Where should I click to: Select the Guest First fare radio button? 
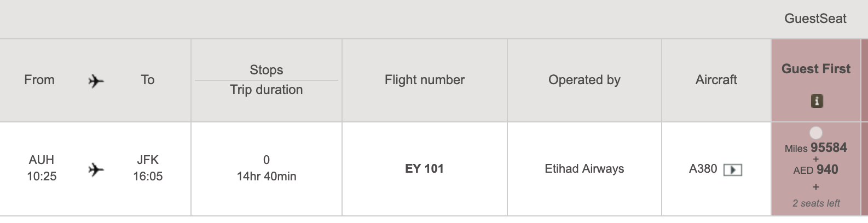coord(815,133)
